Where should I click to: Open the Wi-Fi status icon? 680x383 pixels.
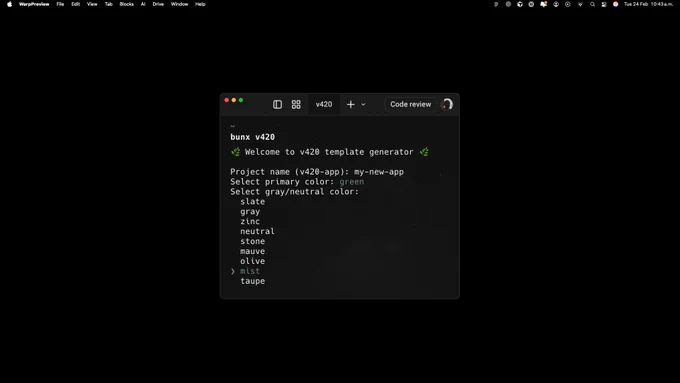pyautogui.click(x=580, y=4)
